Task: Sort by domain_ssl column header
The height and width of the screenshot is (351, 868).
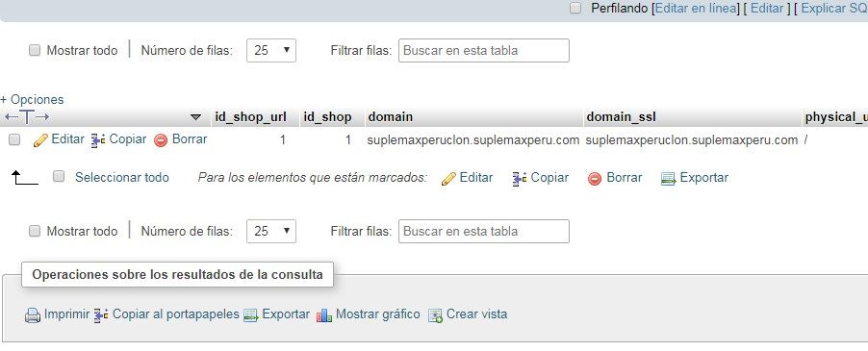Action: click(x=621, y=117)
